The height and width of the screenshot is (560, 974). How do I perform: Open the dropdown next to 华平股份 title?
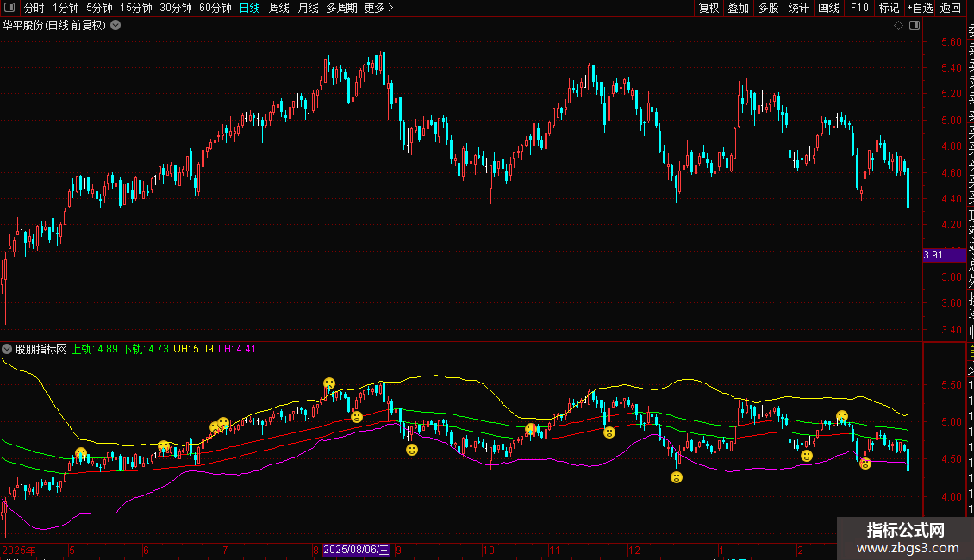[116, 26]
